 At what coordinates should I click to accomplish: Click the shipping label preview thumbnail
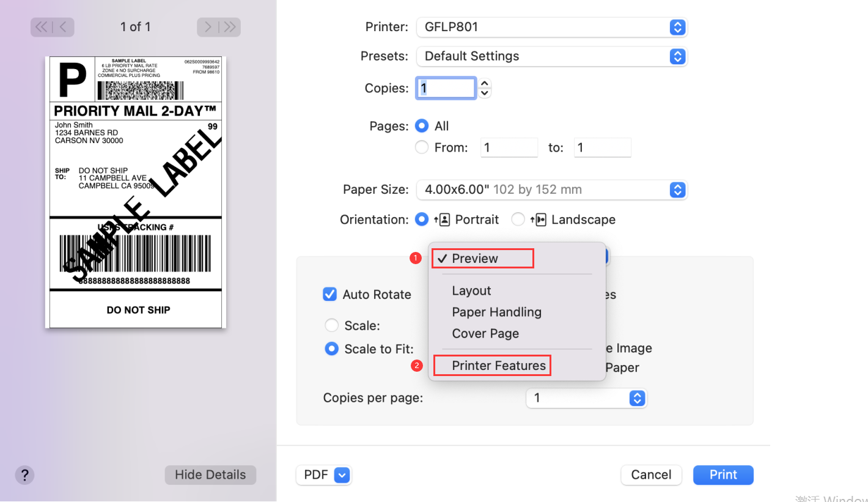pyautogui.click(x=135, y=191)
